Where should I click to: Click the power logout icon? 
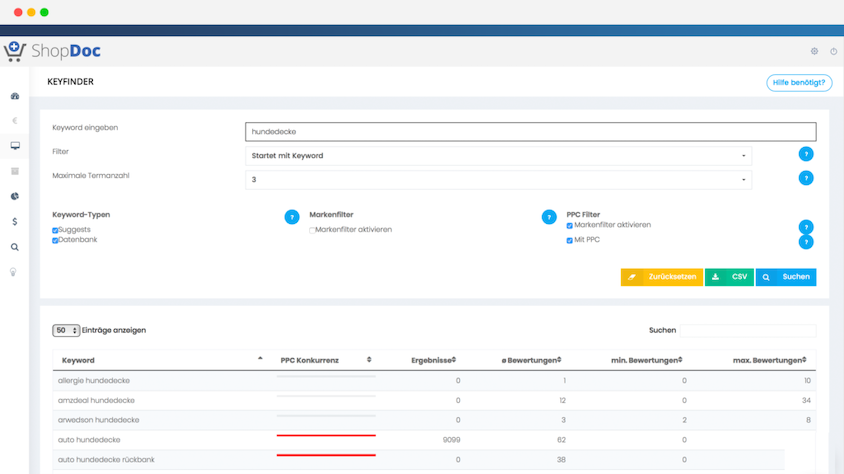[833, 51]
